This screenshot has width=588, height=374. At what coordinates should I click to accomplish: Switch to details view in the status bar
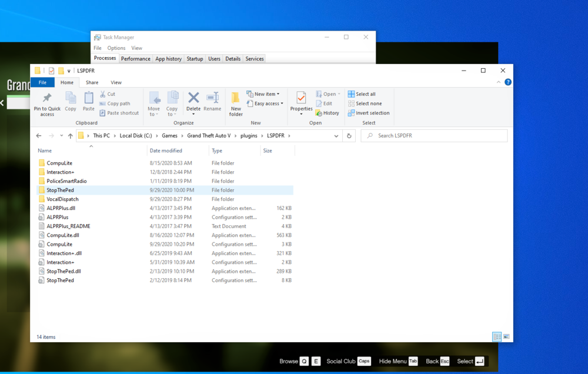click(x=497, y=336)
